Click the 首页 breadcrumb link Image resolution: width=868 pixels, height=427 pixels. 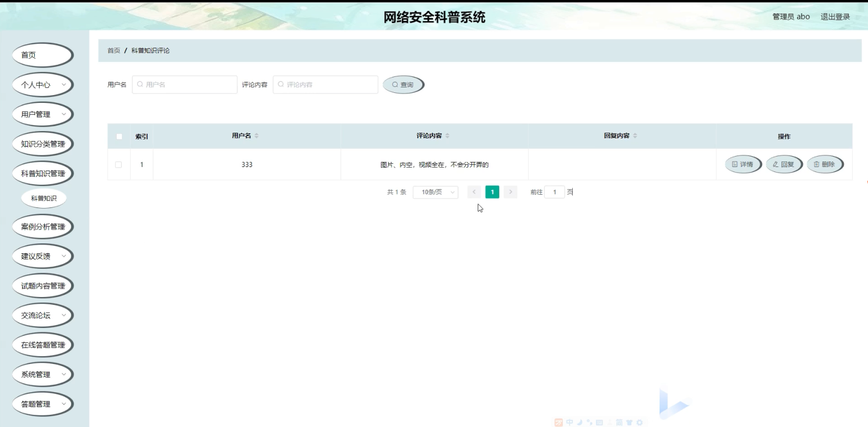tap(113, 50)
